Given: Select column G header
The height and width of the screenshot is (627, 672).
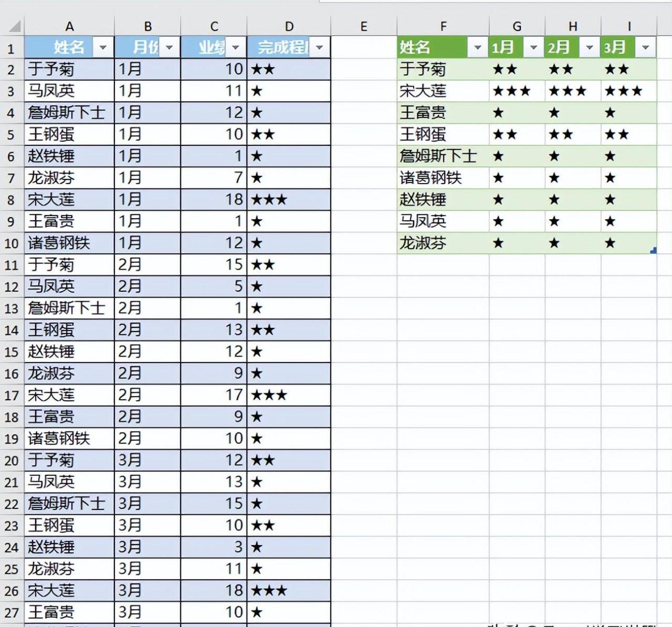Looking at the screenshot, I should [517, 26].
